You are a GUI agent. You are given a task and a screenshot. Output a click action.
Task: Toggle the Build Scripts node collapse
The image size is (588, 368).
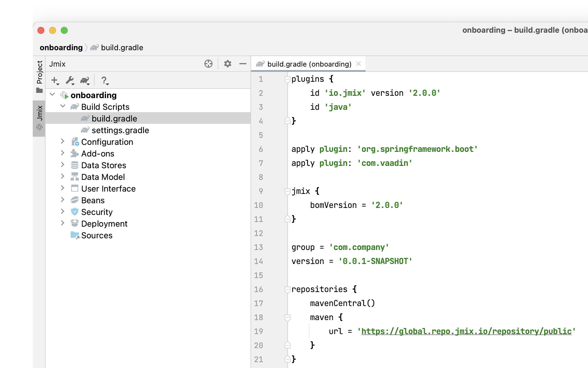63,106
